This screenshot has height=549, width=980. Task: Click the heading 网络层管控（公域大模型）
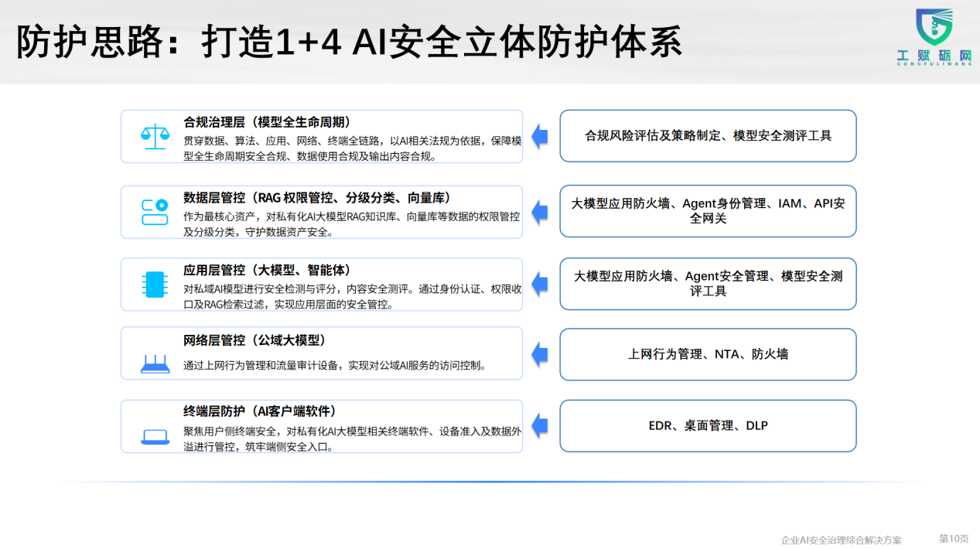tap(255, 340)
